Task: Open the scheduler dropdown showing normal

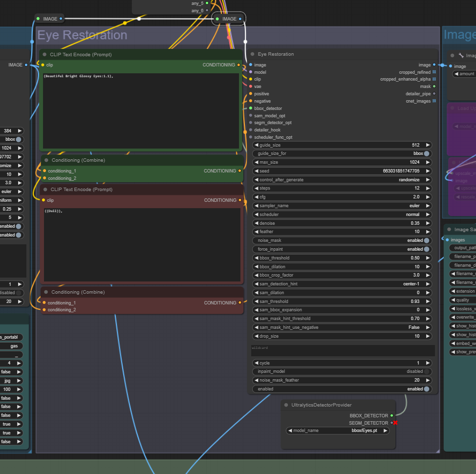Action: (342, 215)
